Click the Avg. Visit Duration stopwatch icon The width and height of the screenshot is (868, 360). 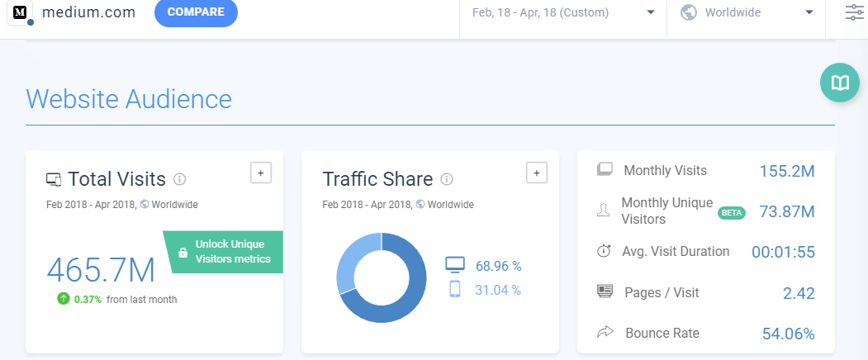tap(604, 251)
